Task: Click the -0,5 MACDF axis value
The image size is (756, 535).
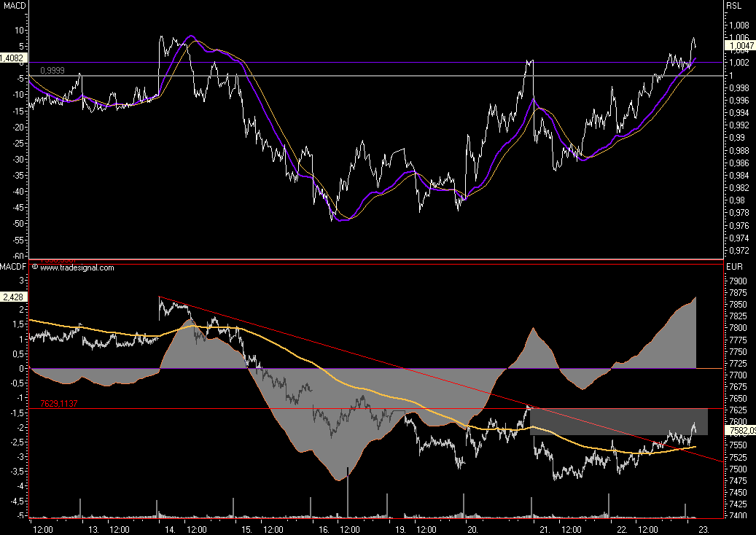Action: point(16,383)
